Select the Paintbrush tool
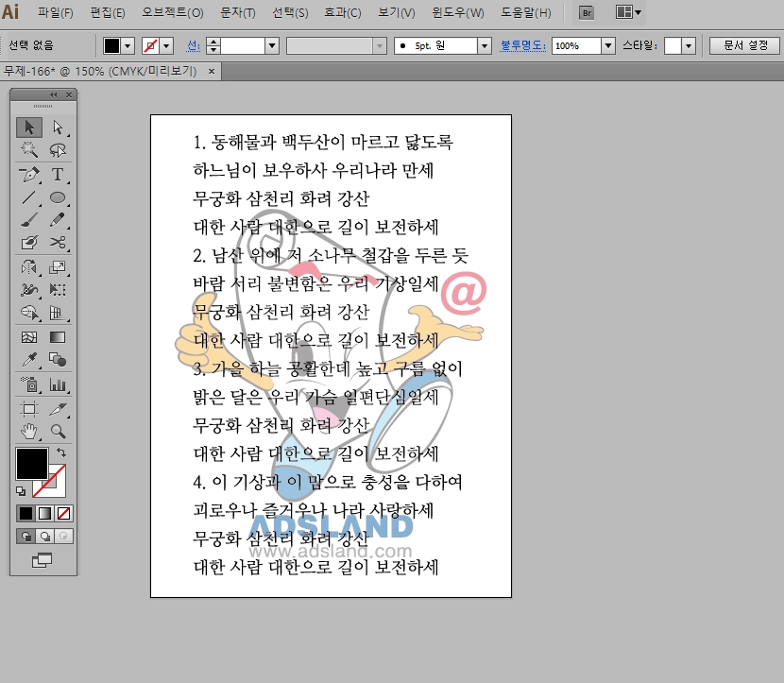Viewport: 784px width, 683px height. [x=29, y=220]
